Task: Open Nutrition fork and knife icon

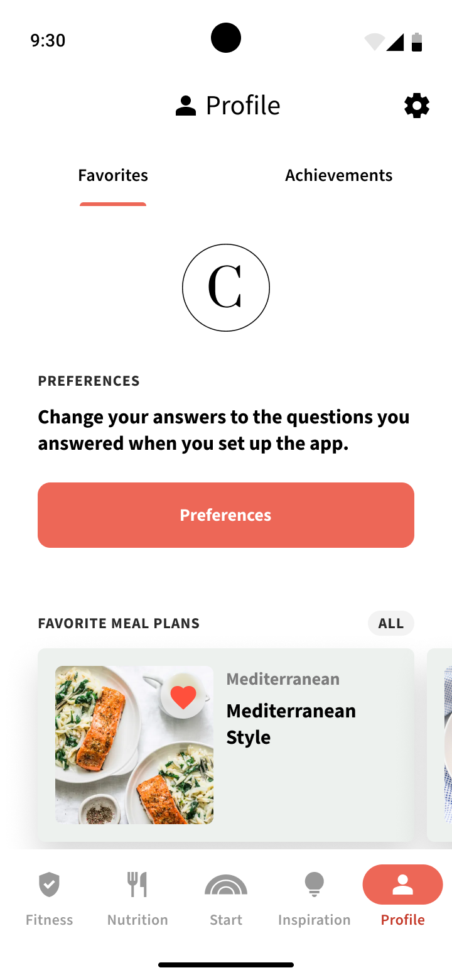Action: pyautogui.click(x=137, y=885)
